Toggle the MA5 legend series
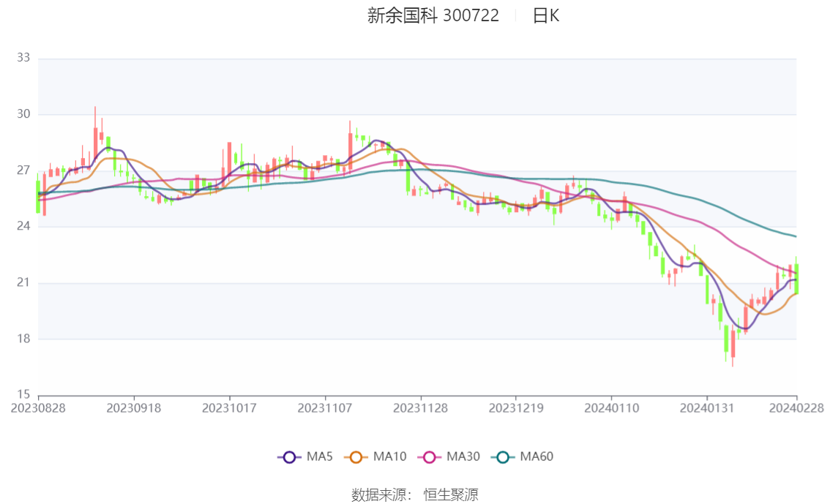 (x=305, y=457)
